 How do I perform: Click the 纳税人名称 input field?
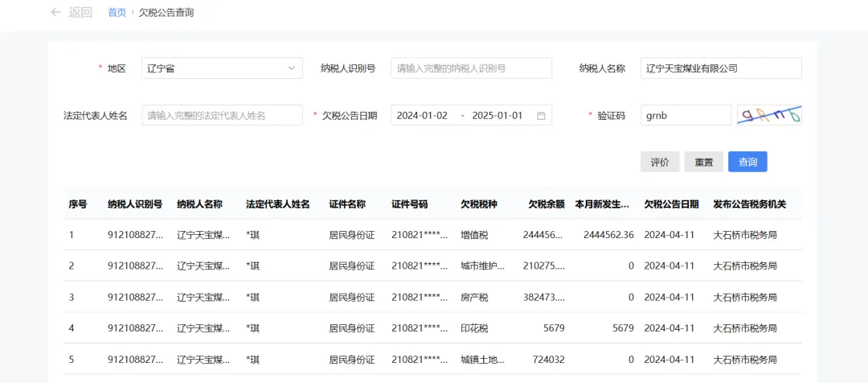pos(721,68)
